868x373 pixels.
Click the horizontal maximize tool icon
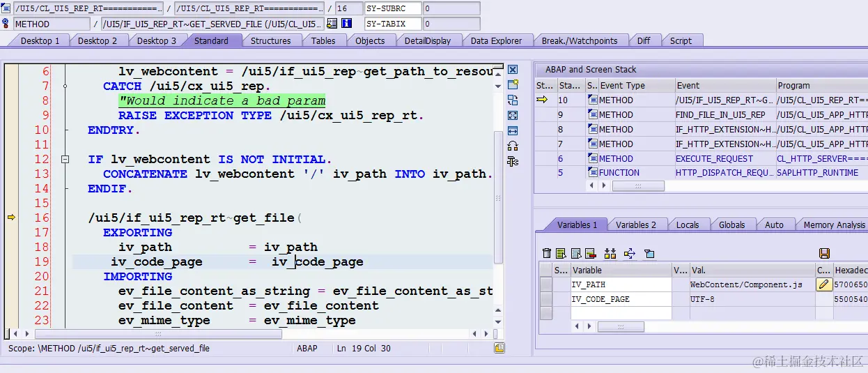513,131
